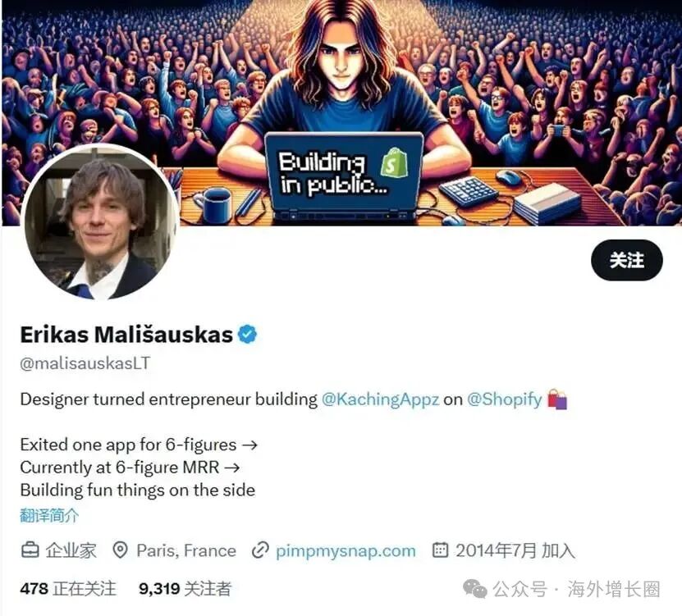Viewport: 682px width, 616px height.
Task: Click the briefcase icon next to 企业家
Action: click(x=30, y=550)
